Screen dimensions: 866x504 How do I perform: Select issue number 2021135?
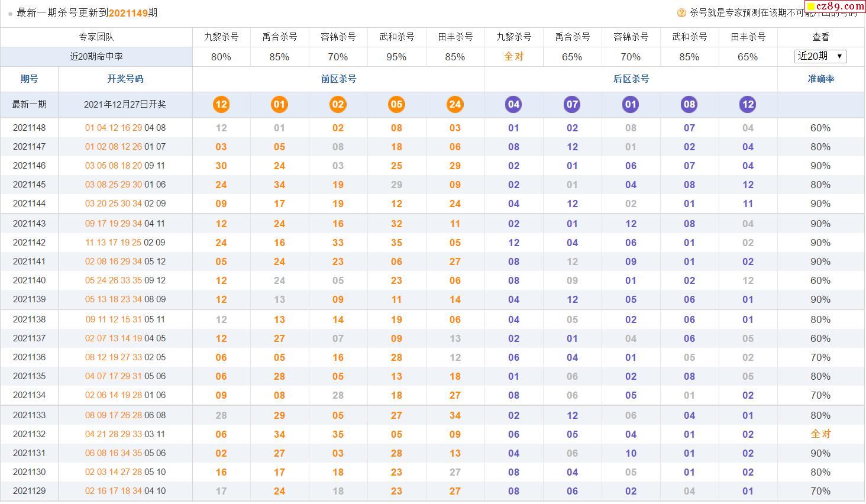point(29,376)
